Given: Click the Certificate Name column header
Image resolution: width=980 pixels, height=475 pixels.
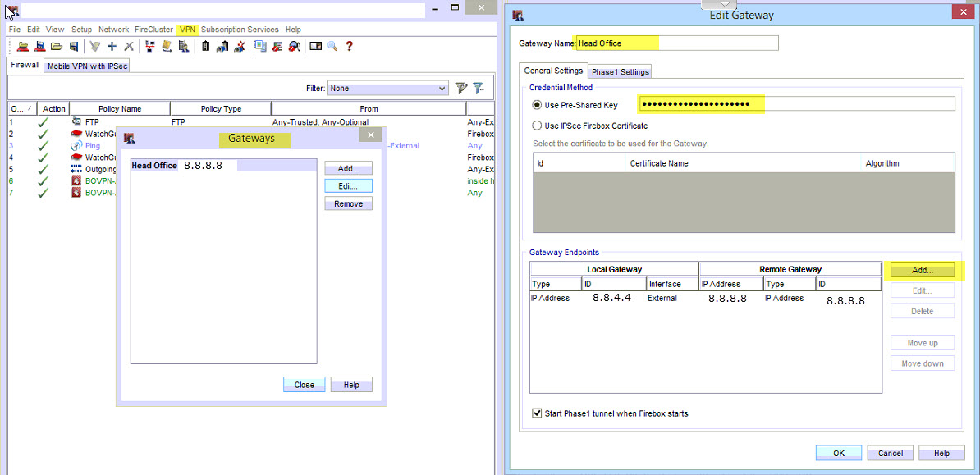Looking at the screenshot, I should (x=743, y=163).
